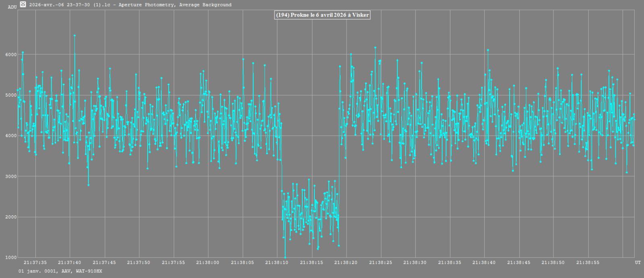Select the 21:38:20 time axis label

[346, 263]
